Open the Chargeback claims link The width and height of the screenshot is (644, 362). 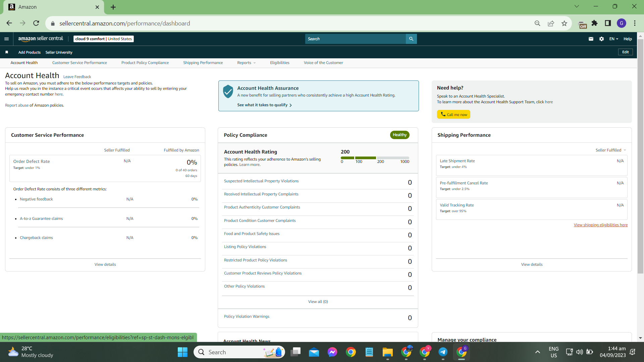click(36, 238)
